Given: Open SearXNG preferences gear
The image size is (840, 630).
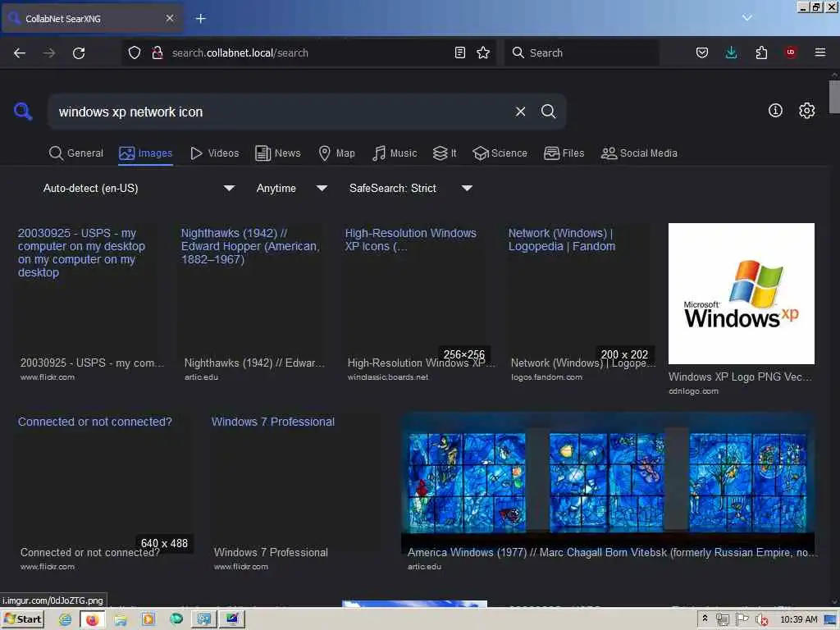Looking at the screenshot, I should point(807,111).
